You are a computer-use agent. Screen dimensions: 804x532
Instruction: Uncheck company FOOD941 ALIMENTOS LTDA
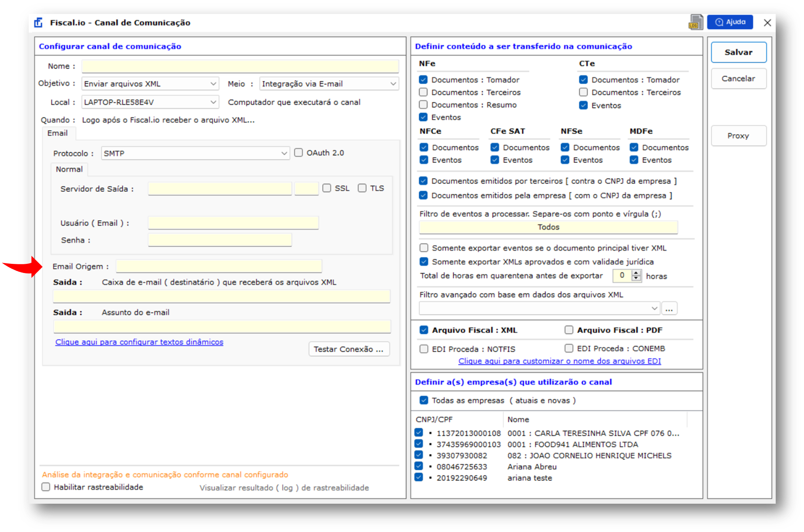point(419,444)
